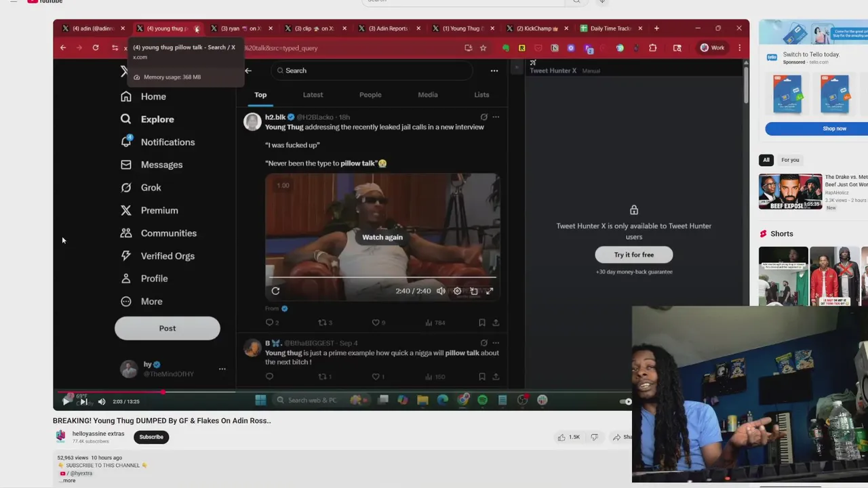Image resolution: width=868 pixels, height=488 pixels.
Task: Open Windows Start button in video taskbar
Action: tap(260, 401)
